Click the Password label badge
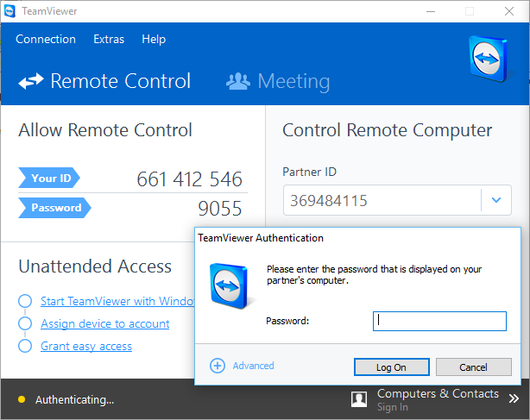Screen dimensions: 530x420 point(54,208)
